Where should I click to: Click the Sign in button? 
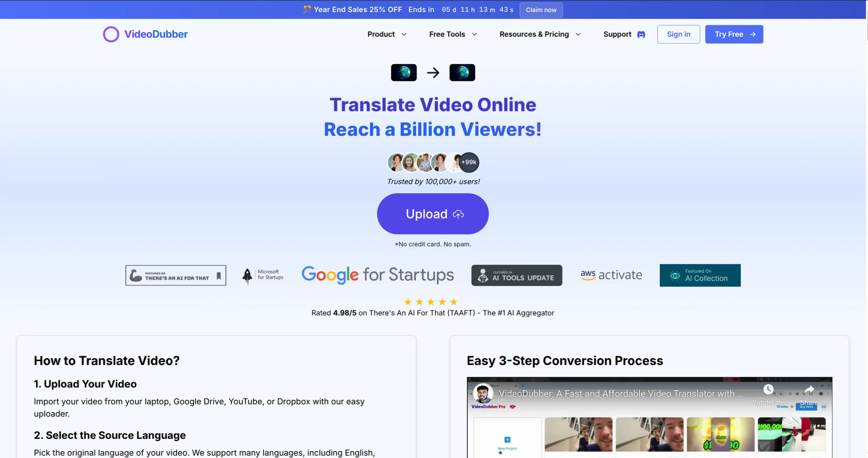point(678,34)
